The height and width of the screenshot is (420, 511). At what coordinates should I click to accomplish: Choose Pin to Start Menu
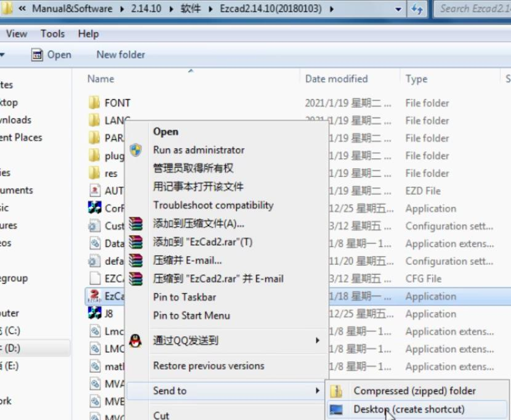pos(191,315)
